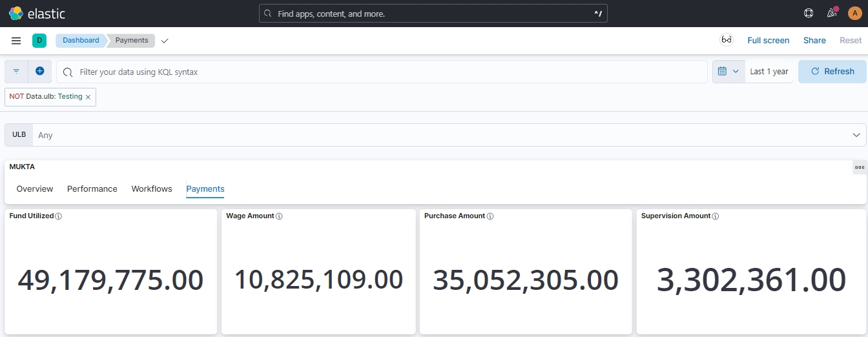This screenshot has width=868, height=337.
Task: Switch to the Overview tab
Action: tap(35, 189)
